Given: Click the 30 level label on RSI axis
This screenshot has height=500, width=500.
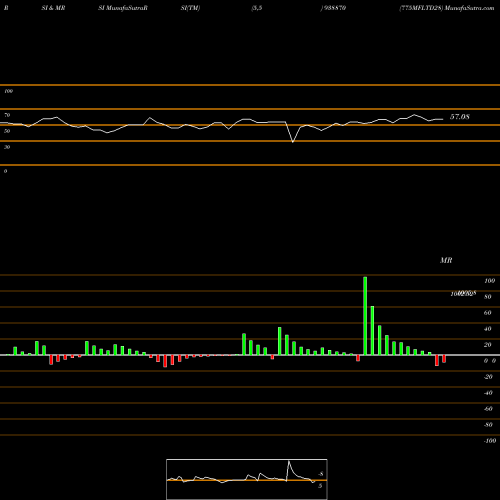Looking at the screenshot, I should [7, 147].
